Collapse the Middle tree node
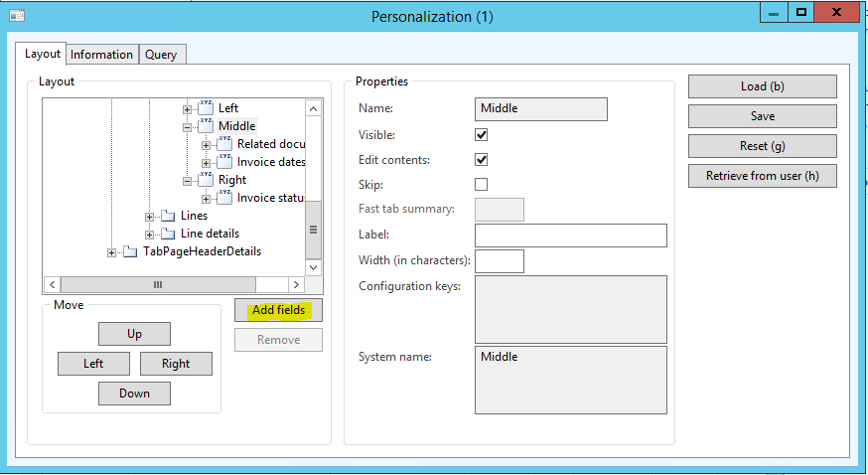The height and width of the screenshot is (475, 868). [x=187, y=127]
